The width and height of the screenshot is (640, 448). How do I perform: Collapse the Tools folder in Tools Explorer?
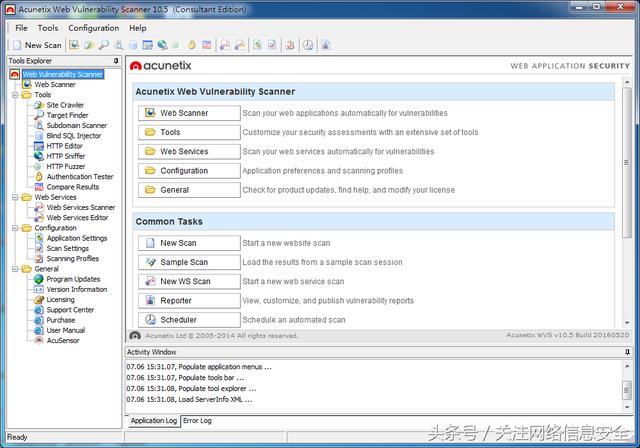15,95
